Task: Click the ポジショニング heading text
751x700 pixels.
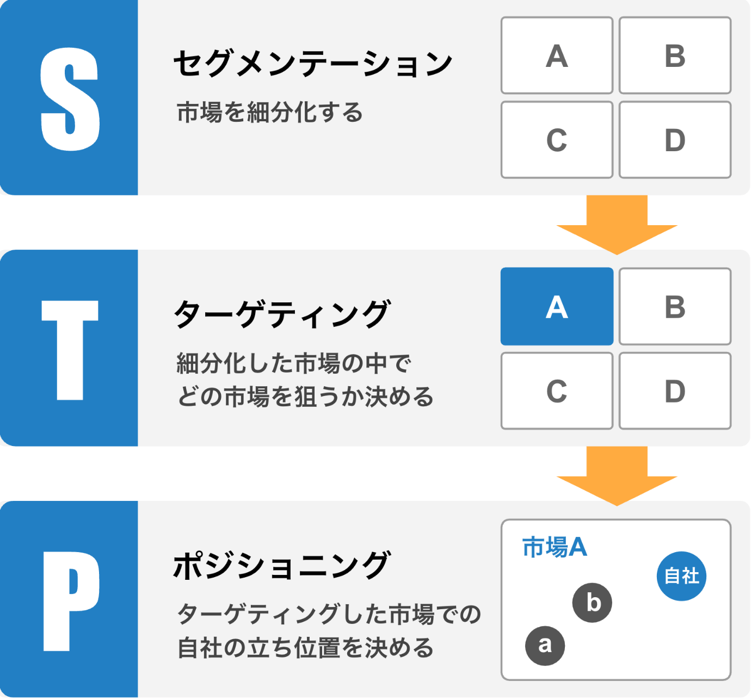Action: pyautogui.click(x=282, y=566)
